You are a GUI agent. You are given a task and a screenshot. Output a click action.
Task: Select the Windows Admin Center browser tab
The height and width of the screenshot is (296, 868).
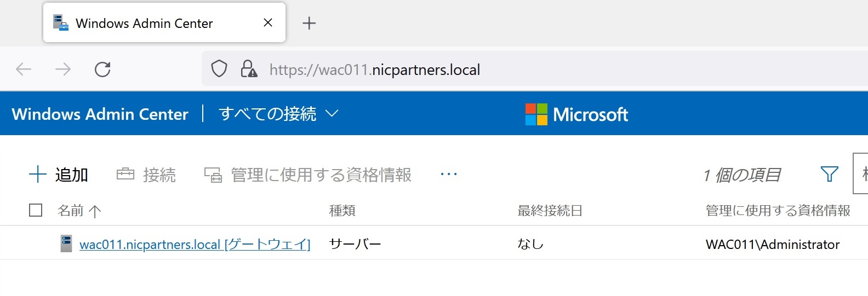164,23
